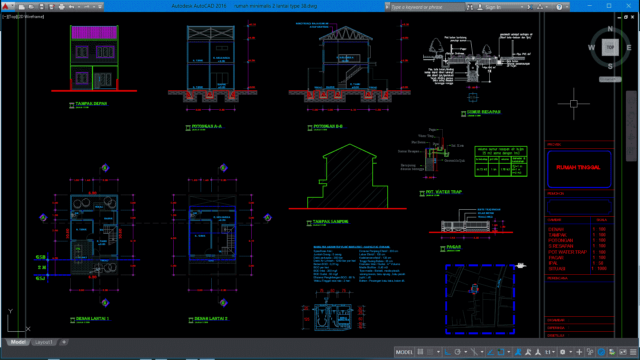Click the Annotation monitor plus icon

tap(579, 352)
